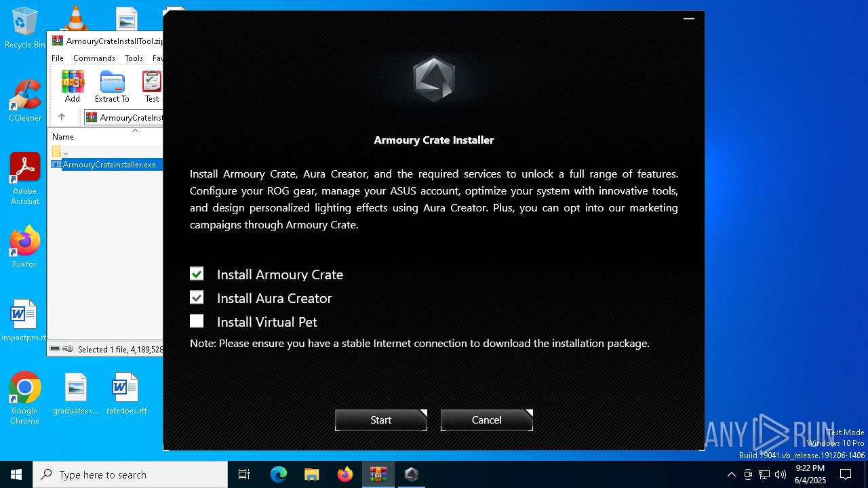Launch Firefox from taskbar
Image resolution: width=868 pixels, height=488 pixels.
point(345,474)
